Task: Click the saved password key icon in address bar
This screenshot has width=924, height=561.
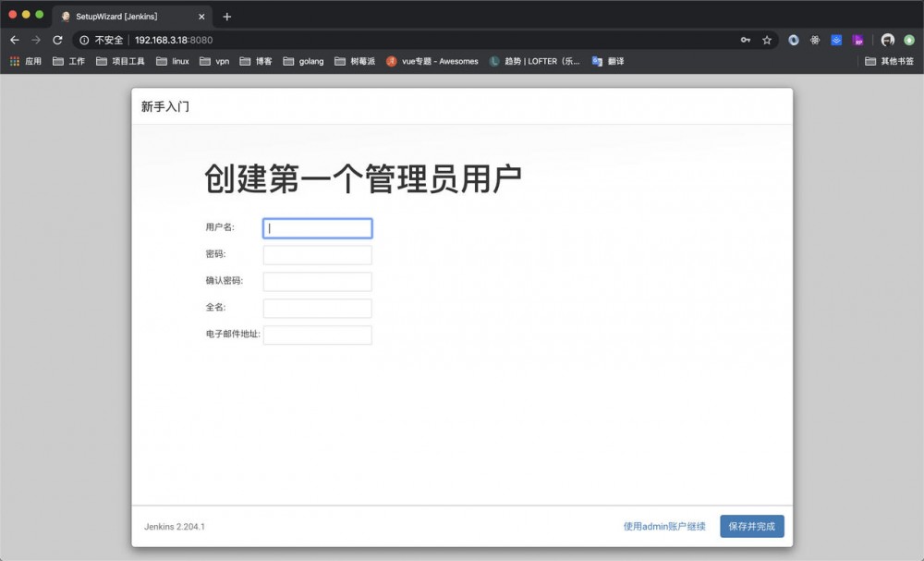Action: (x=746, y=40)
